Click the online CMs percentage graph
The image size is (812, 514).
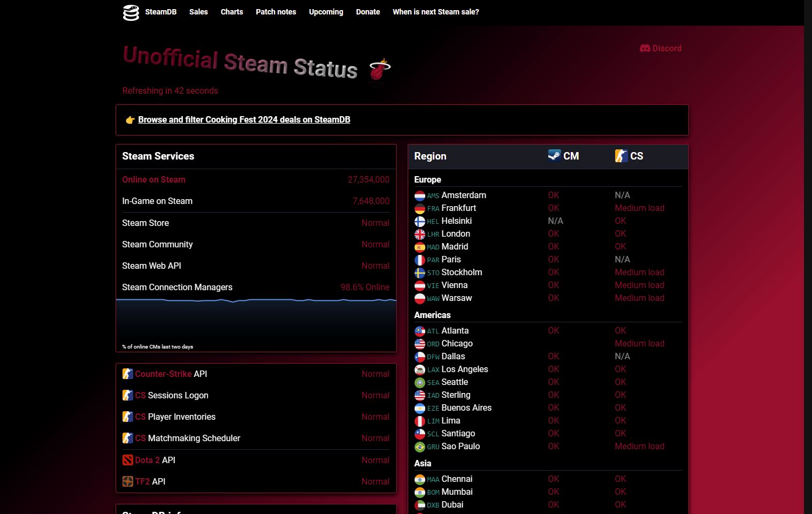tap(256, 324)
